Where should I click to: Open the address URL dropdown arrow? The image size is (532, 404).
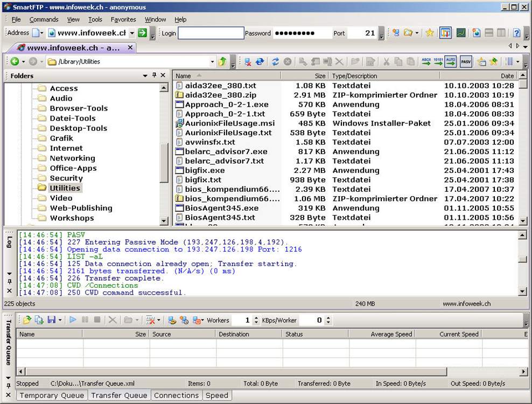click(x=132, y=33)
